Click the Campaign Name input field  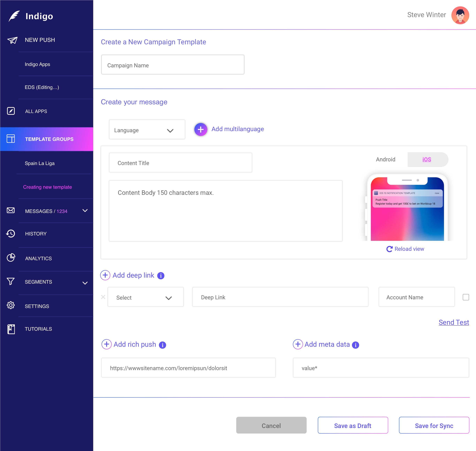pos(173,65)
